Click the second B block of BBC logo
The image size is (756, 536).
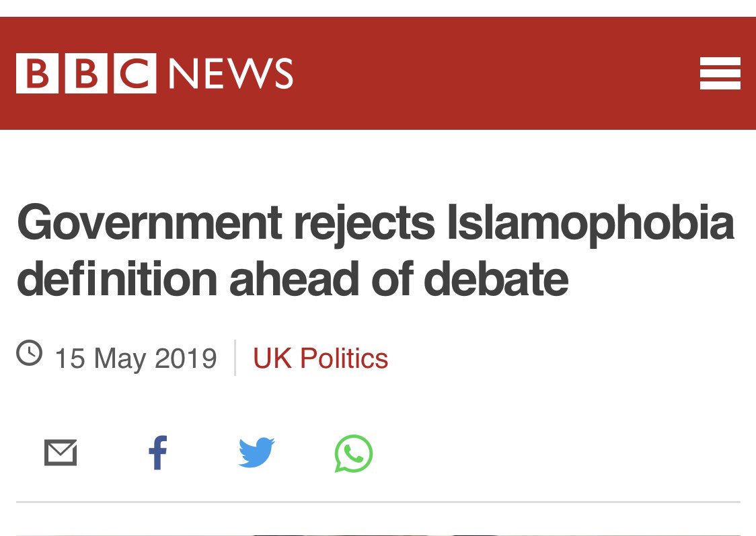click(x=86, y=73)
